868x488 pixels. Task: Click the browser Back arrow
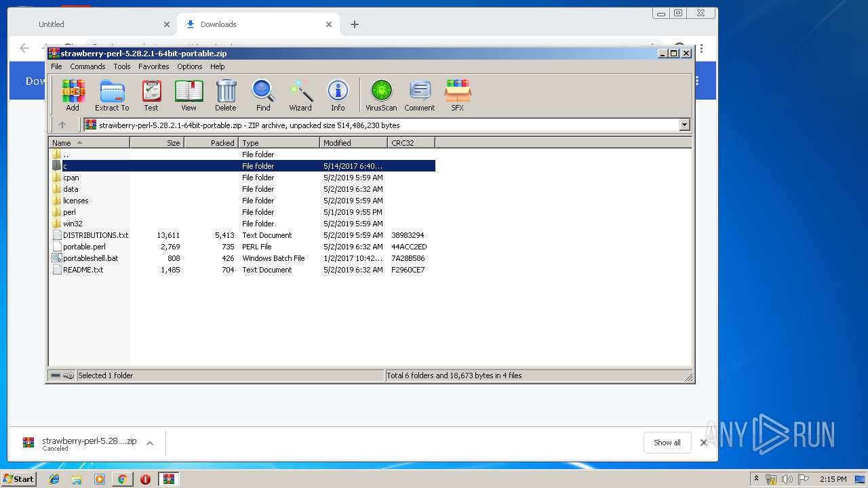pyautogui.click(x=24, y=48)
